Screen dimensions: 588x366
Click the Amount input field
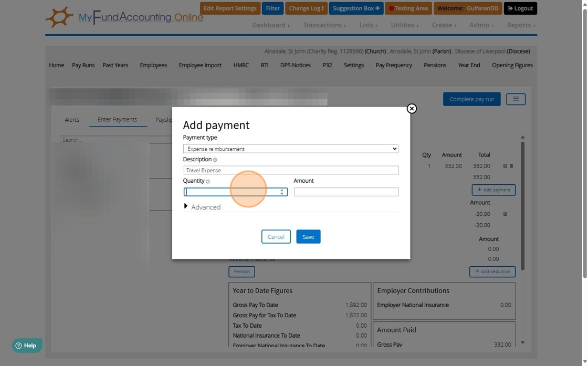tap(346, 192)
